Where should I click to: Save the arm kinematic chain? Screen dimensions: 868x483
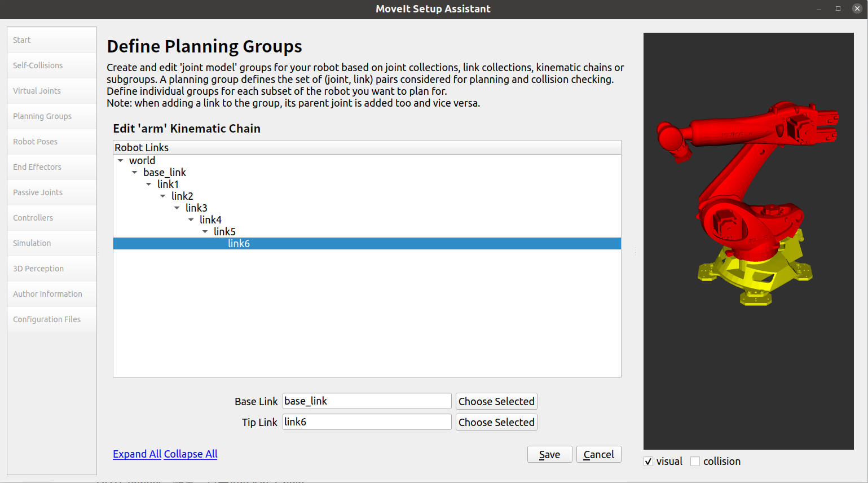coord(550,454)
